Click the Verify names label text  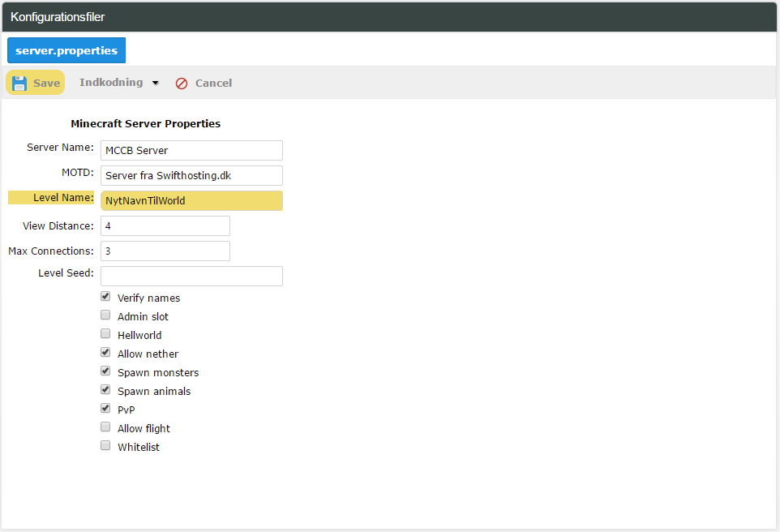pyautogui.click(x=148, y=298)
